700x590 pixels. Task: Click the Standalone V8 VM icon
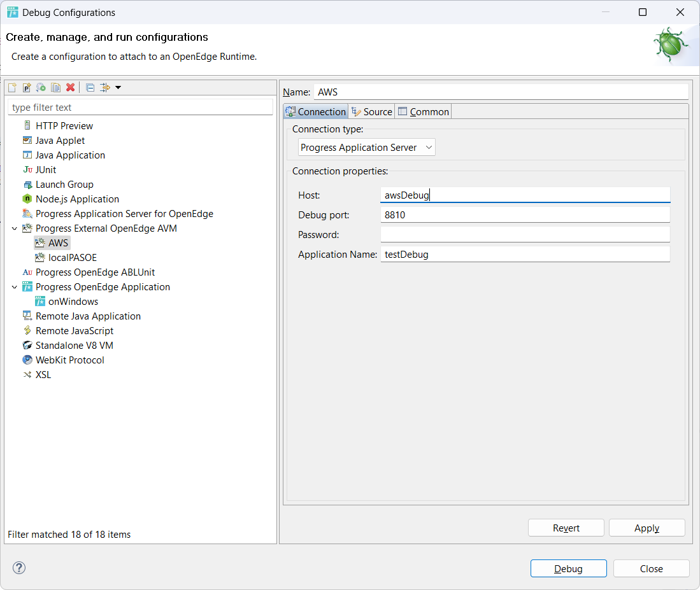(x=27, y=345)
